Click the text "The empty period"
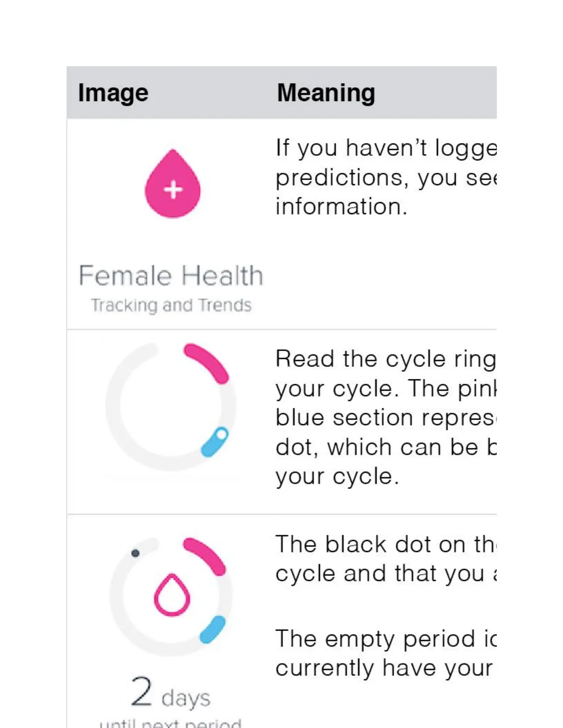This screenshot has height=728, width=563. [x=385, y=639]
